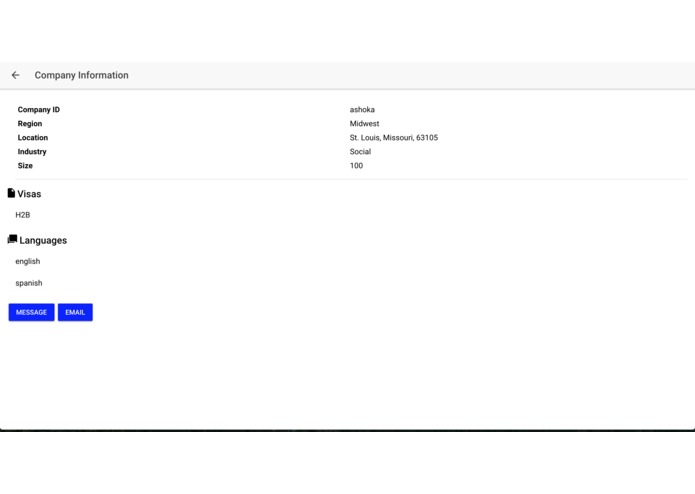This screenshot has height=494, width=695.
Task: Select the St. Louis, Missouri, 63105 location
Action: point(394,138)
